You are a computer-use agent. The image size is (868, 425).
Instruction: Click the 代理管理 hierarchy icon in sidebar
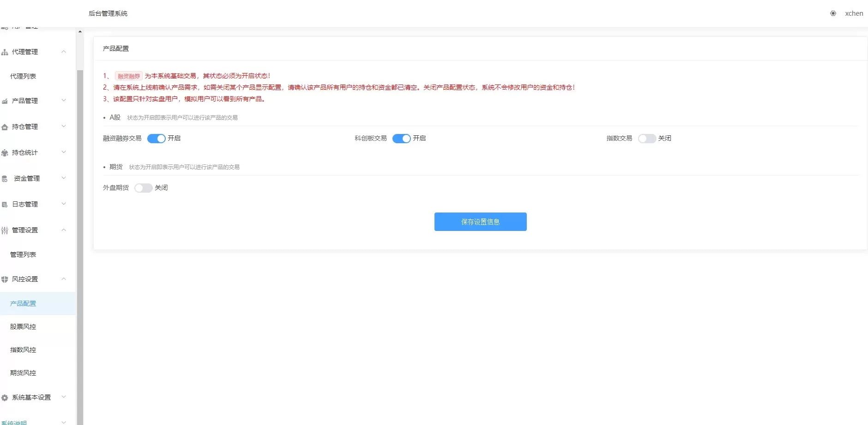coord(5,52)
